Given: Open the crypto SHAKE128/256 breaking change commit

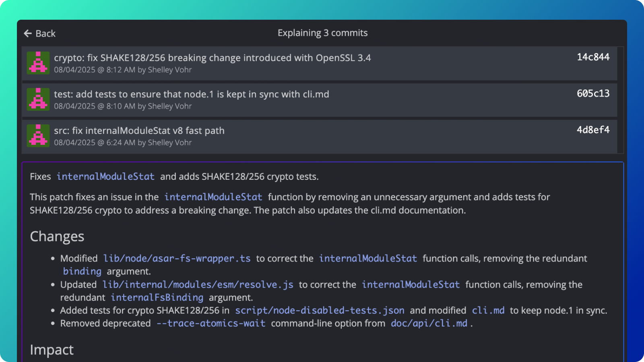Looking at the screenshot, I should click(213, 58).
